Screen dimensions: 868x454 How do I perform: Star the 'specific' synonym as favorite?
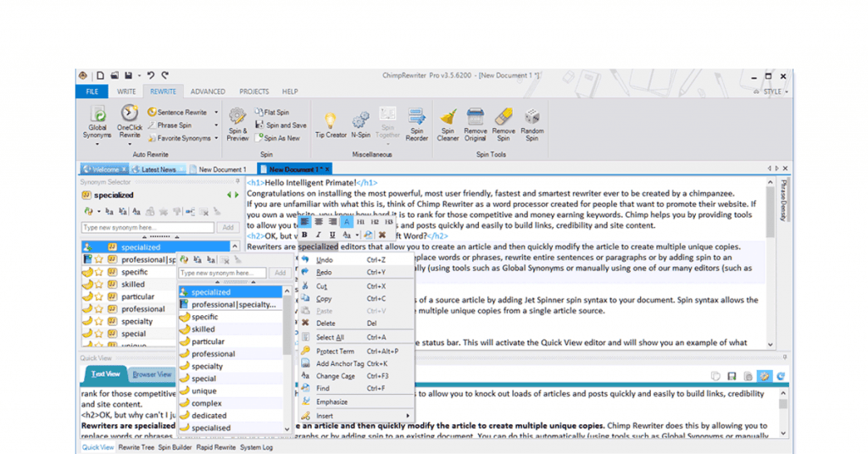[x=99, y=272]
